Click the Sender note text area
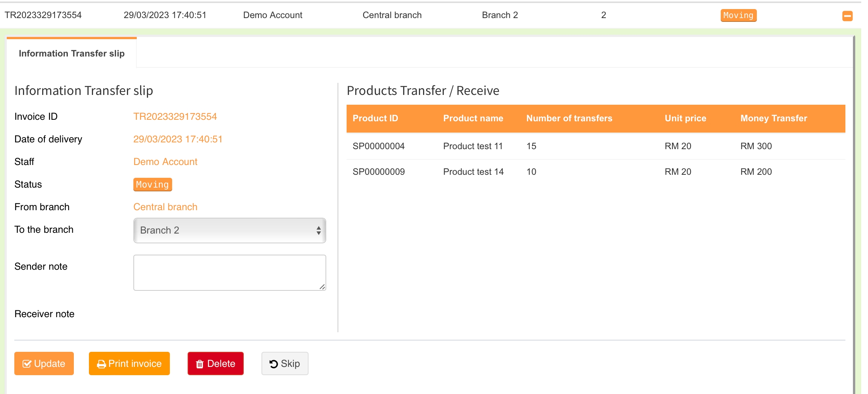 point(229,272)
